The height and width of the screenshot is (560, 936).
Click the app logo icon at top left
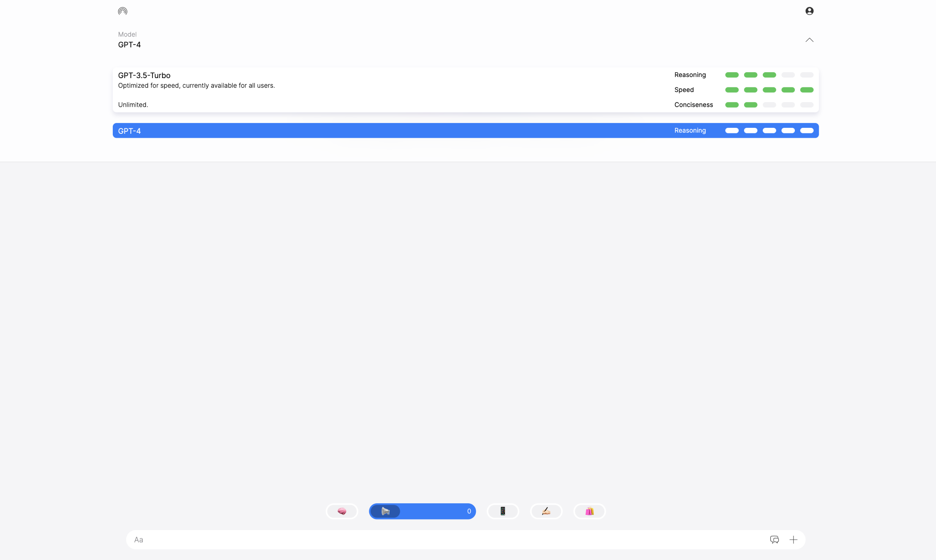123,11
